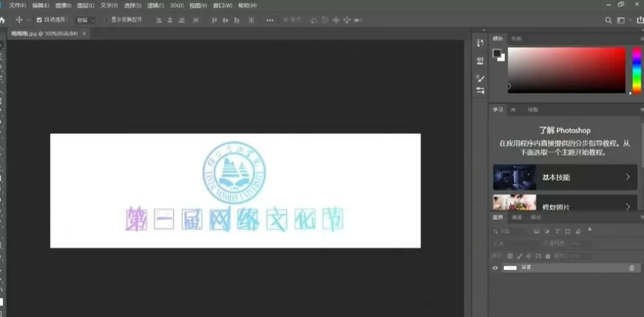Open the 文件(F) menu
The image size is (644, 317).
(x=17, y=6)
